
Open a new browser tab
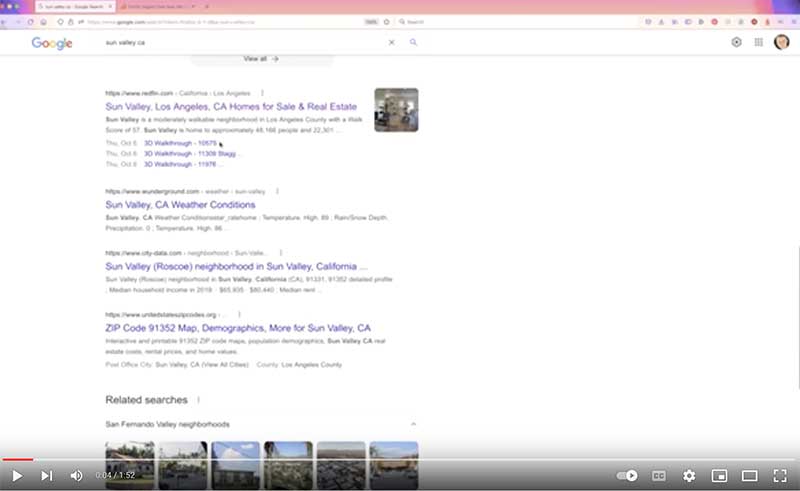click(x=207, y=7)
